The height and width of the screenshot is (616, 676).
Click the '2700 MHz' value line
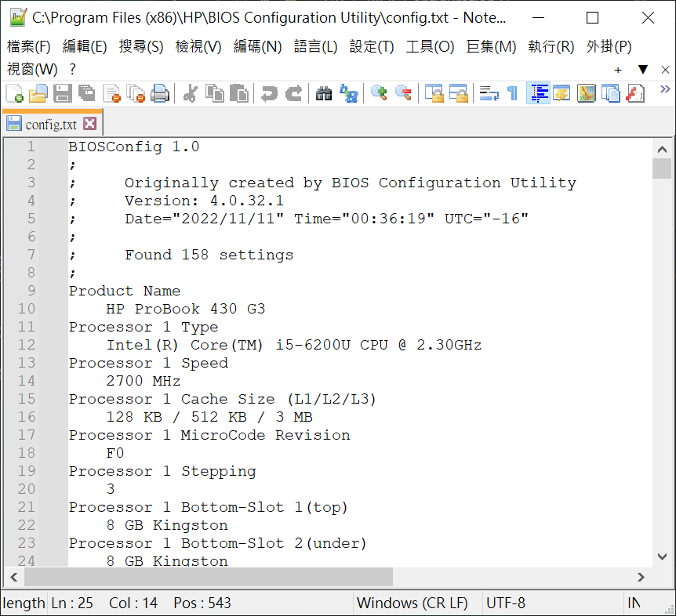[144, 381]
